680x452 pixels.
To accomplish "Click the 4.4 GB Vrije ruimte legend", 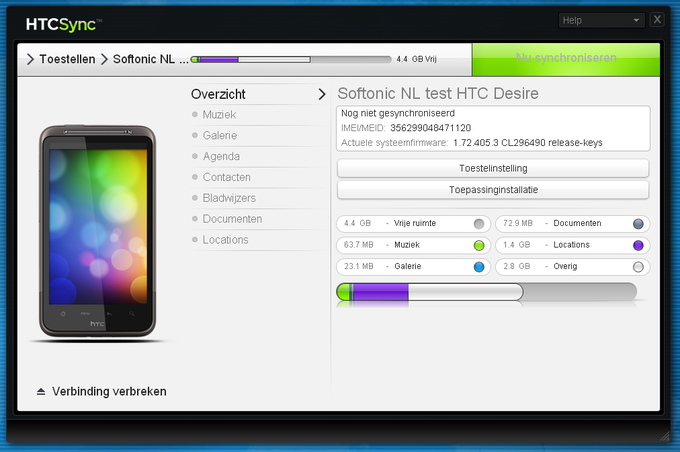I will pos(413,224).
